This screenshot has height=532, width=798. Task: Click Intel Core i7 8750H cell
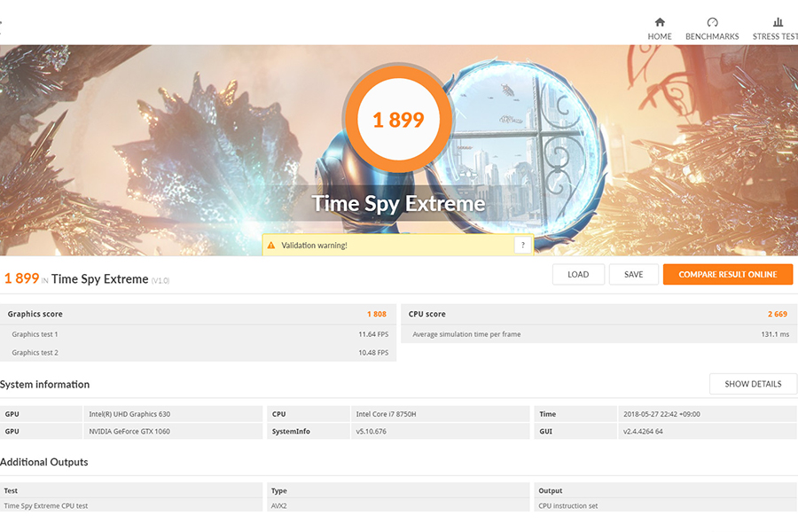[440, 414]
